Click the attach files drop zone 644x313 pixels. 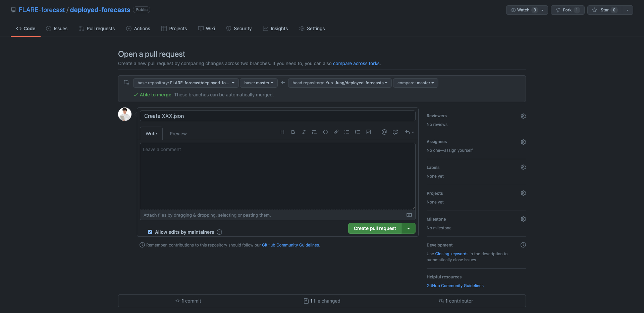click(278, 215)
